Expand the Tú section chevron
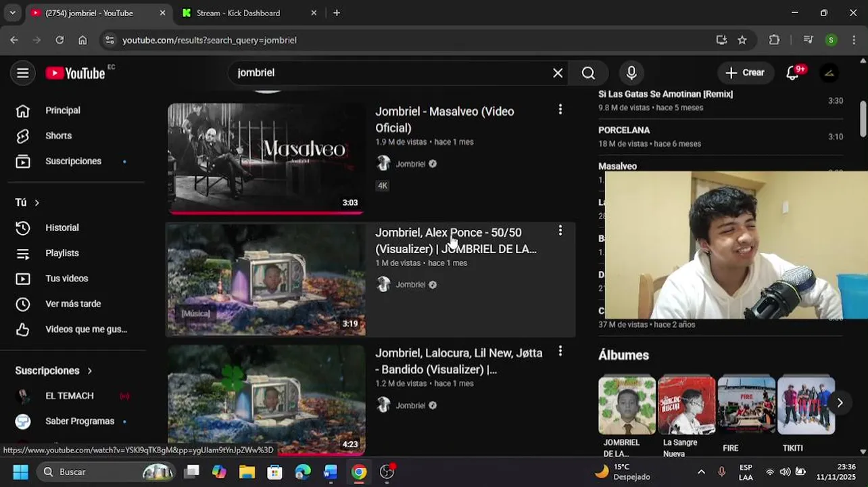 coord(37,202)
